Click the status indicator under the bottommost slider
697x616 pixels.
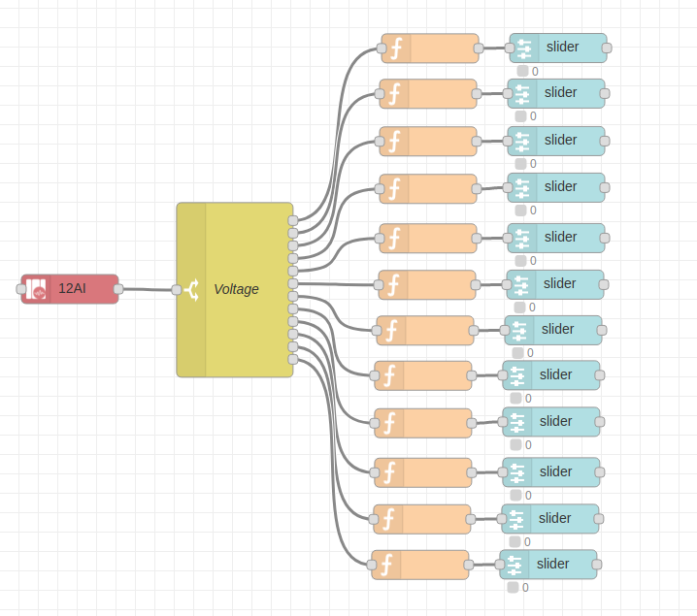(513, 587)
